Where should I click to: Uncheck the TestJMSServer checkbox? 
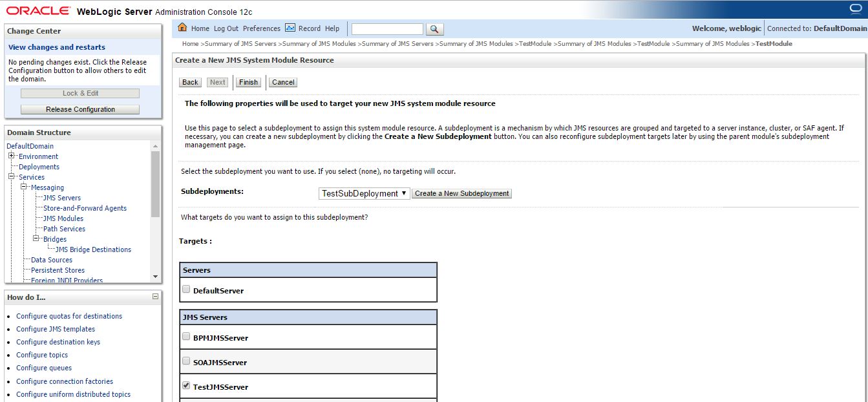pyautogui.click(x=186, y=385)
